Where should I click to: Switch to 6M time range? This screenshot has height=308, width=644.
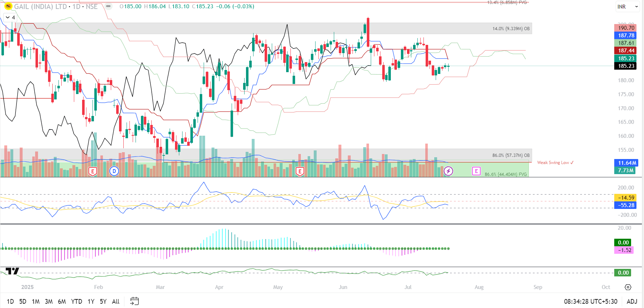click(x=62, y=302)
